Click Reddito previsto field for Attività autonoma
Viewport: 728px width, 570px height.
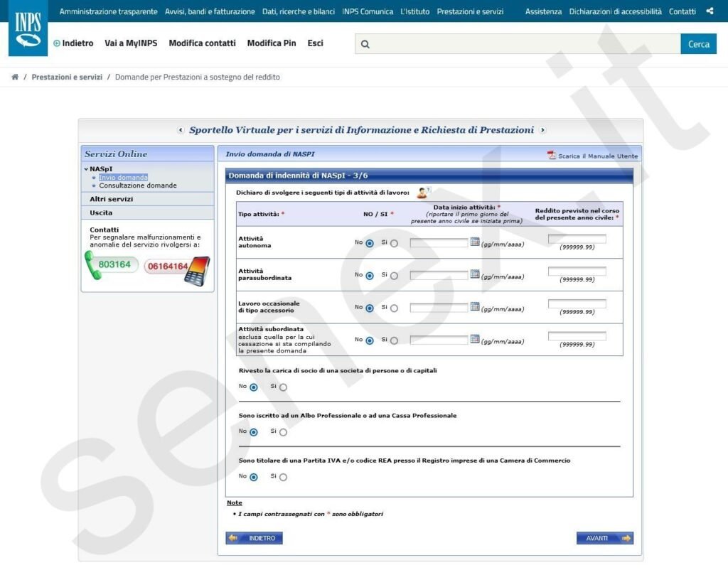pos(577,240)
